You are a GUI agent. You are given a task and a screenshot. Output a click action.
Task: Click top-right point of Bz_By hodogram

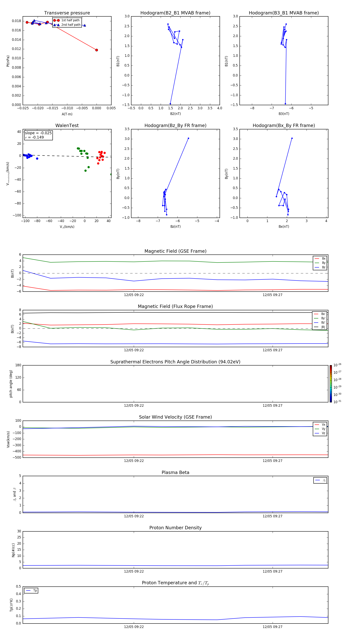tap(188, 138)
